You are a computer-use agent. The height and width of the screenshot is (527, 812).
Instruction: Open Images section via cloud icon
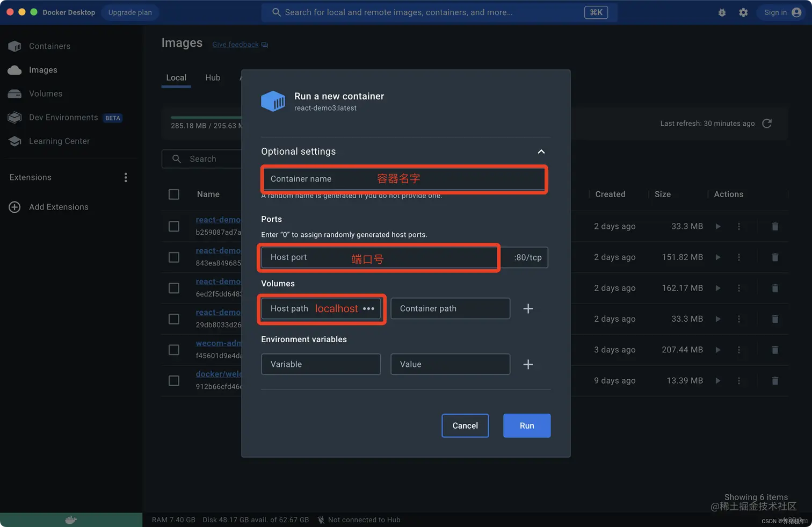15,70
